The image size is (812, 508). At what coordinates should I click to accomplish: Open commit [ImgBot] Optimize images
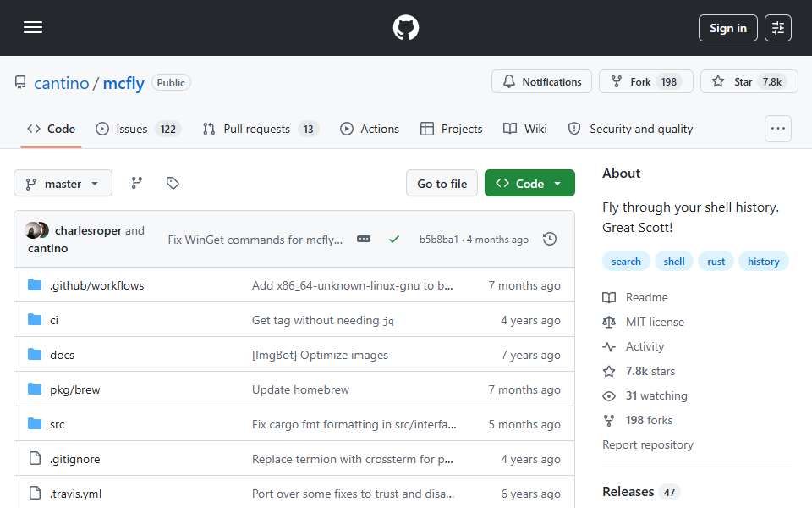tap(320, 355)
